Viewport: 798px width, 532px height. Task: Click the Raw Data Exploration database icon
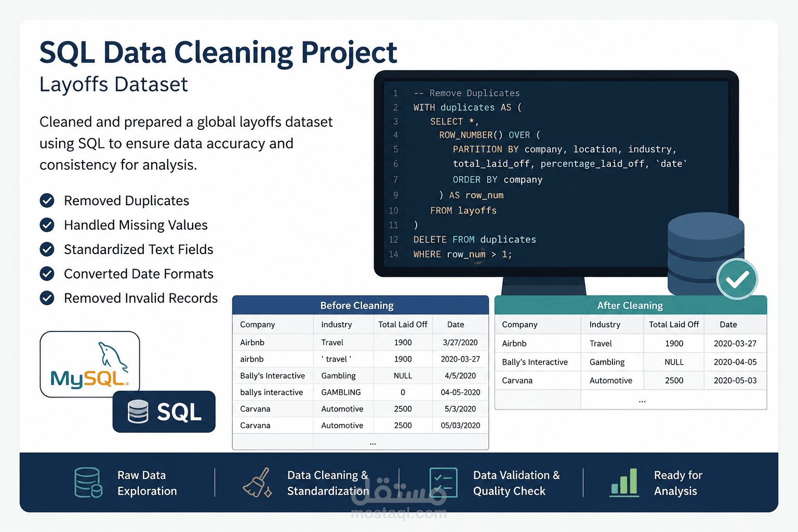[x=88, y=483]
